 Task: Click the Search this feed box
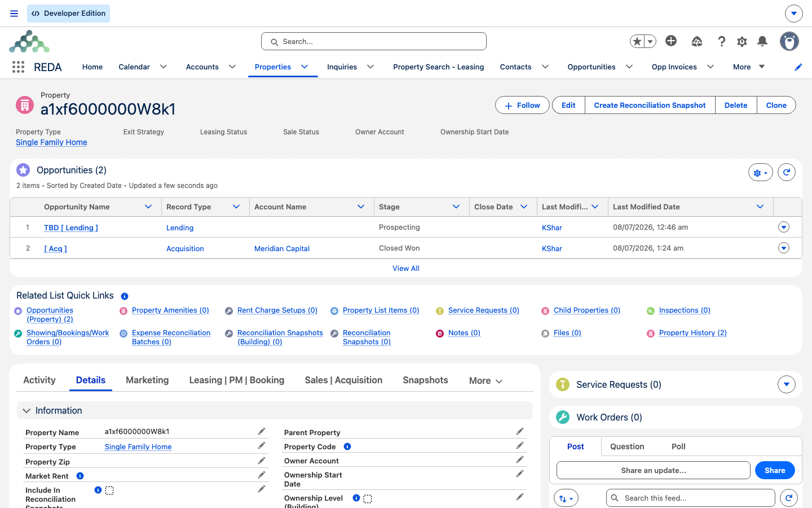click(x=691, y=498)
